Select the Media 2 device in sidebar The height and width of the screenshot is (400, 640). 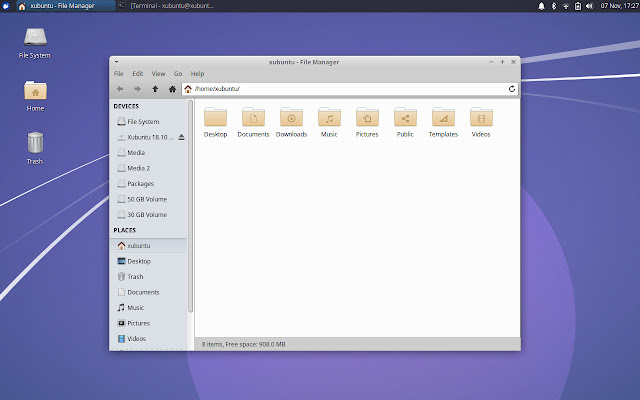pyautogui.click(x=148, y=168)
